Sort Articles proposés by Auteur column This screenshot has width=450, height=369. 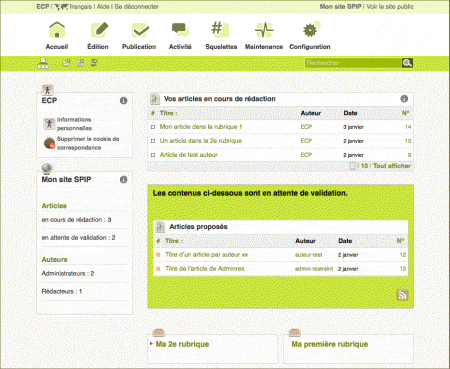[305, 241]
